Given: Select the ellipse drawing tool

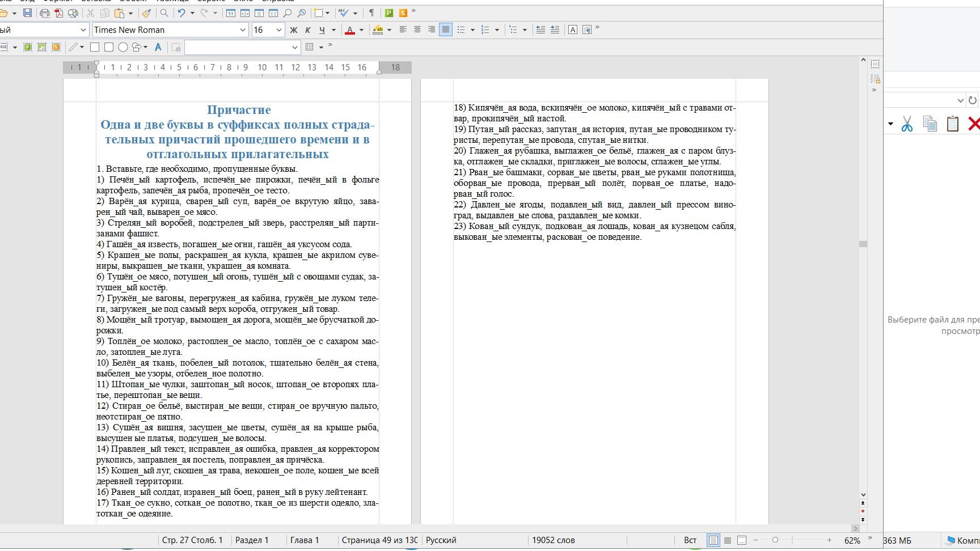Looking at the screenshot, I should click(122, 47).
